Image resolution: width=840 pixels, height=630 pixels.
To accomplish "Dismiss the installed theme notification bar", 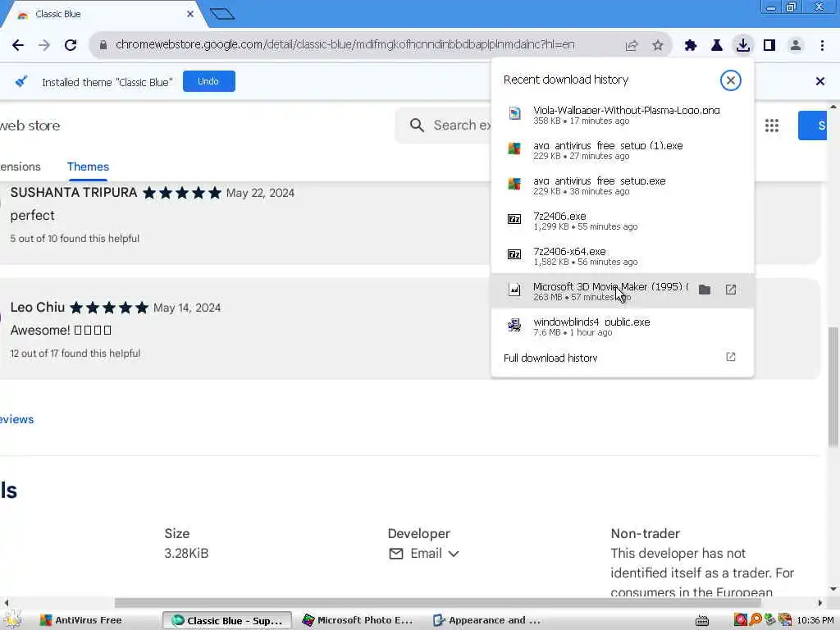I will point(819,81).
